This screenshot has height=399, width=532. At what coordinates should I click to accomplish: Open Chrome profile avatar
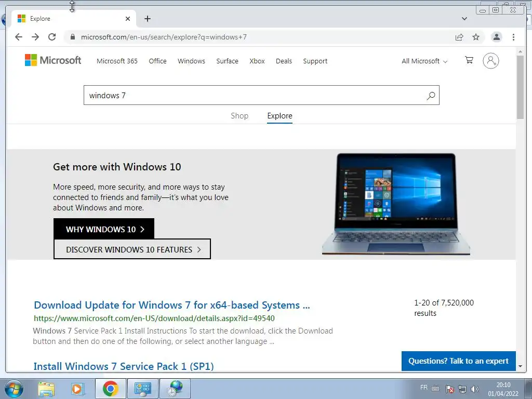pyautogui.click(x=496, y=37)
